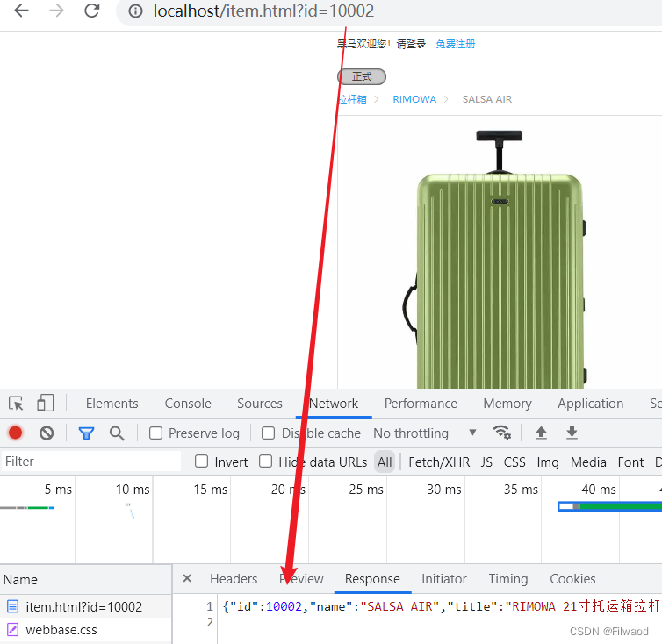Click the 40 ms timeline marker

[598, 489]
